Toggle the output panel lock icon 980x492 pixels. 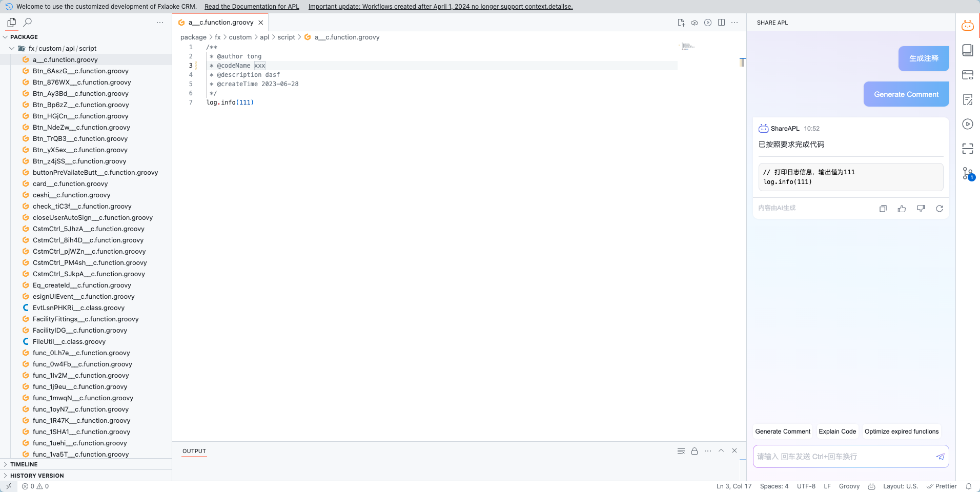coord(695,451)
